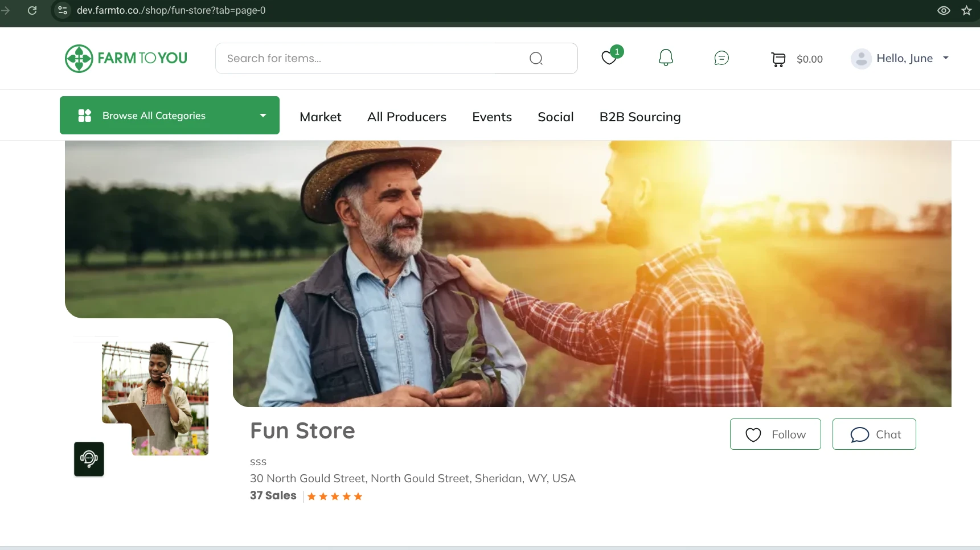The image size is (980, 550).
Task: Click the site information icon in address bar
Action: pos(63,10)
